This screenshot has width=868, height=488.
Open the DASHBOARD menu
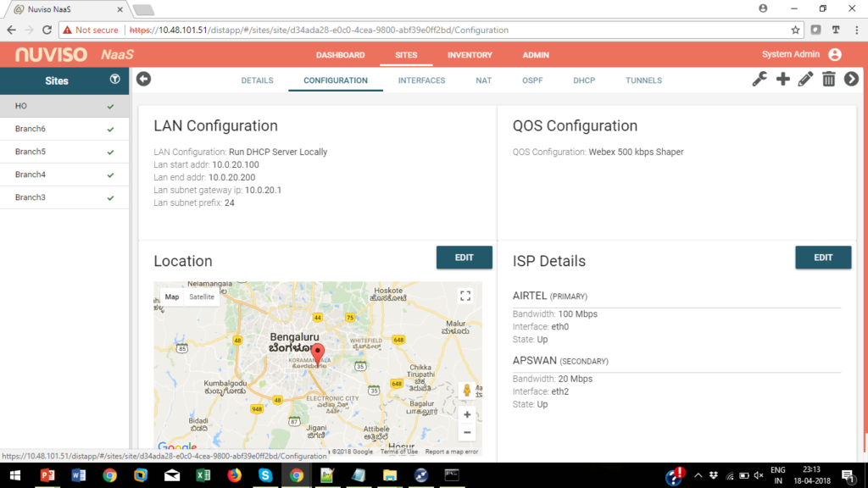click(341, 55)
